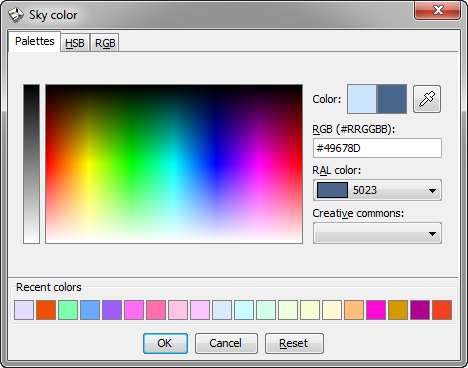468x368 pixels.
Task: Select the dark magenta purple recent swatch
Action: tap(420, 310)
